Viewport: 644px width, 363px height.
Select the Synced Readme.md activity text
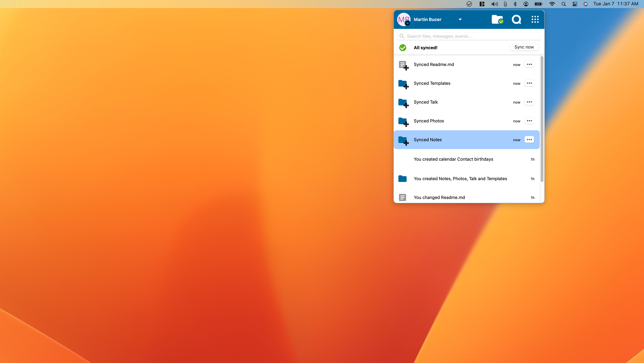[x=434, y=64]
